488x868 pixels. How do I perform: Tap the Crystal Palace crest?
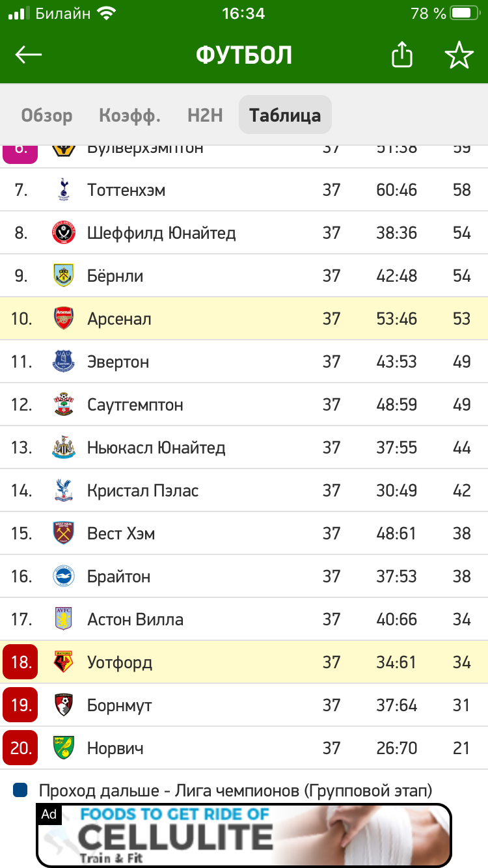point(64,491)
